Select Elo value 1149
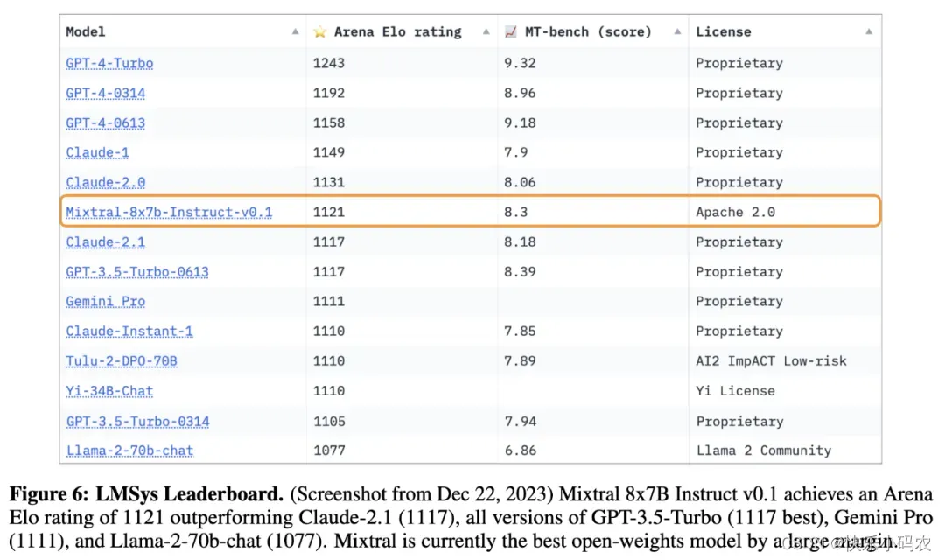The image size is (945, 560). (x=329, y=152)
